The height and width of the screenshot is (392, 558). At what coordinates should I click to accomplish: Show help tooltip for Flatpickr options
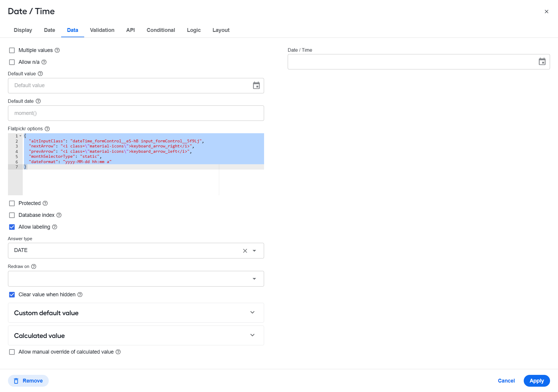point(47,129)
